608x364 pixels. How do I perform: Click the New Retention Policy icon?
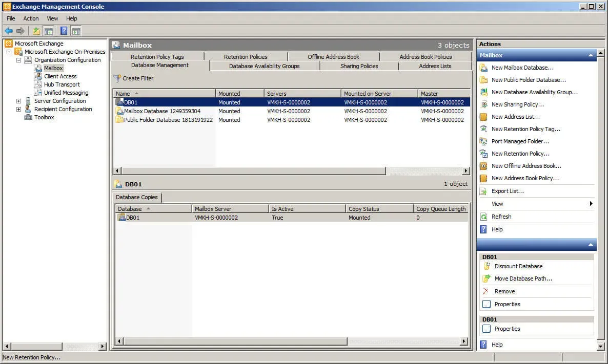pyautogui.click(x=483, y=154)
